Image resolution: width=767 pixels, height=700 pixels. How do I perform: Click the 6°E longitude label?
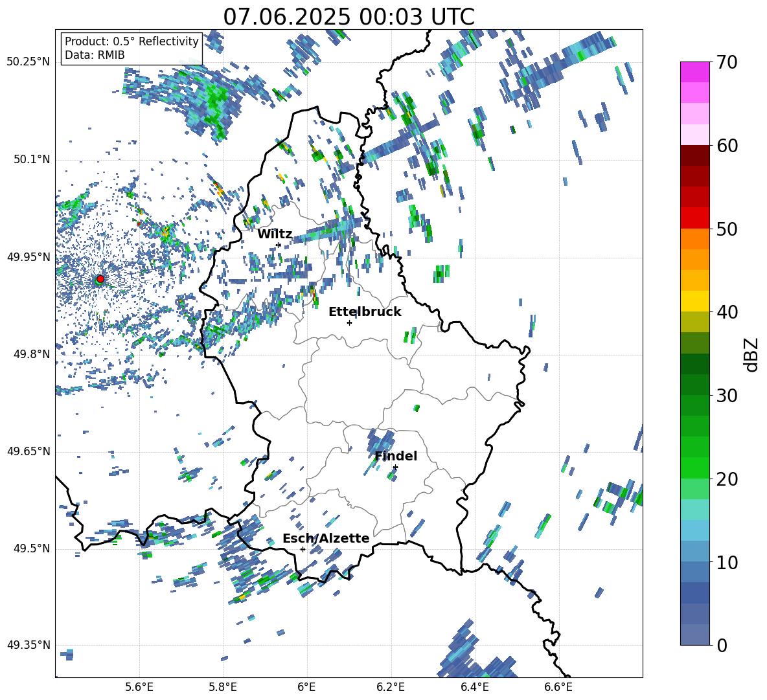[x=306, y=687]
